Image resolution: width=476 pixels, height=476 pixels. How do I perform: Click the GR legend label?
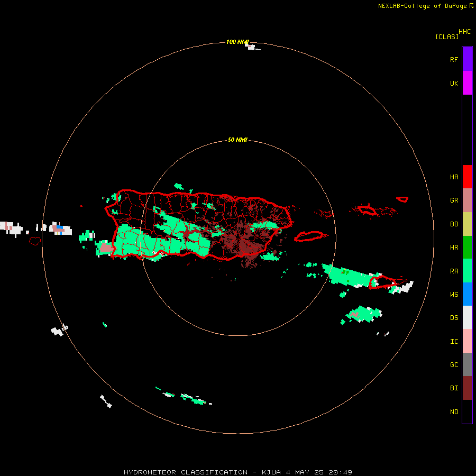pos(454,200)
